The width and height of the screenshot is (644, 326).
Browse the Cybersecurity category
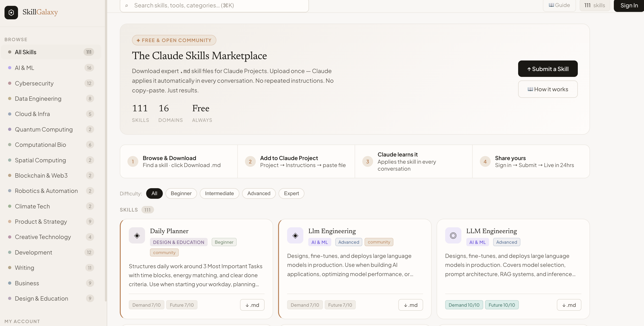[x=34, y=83]
